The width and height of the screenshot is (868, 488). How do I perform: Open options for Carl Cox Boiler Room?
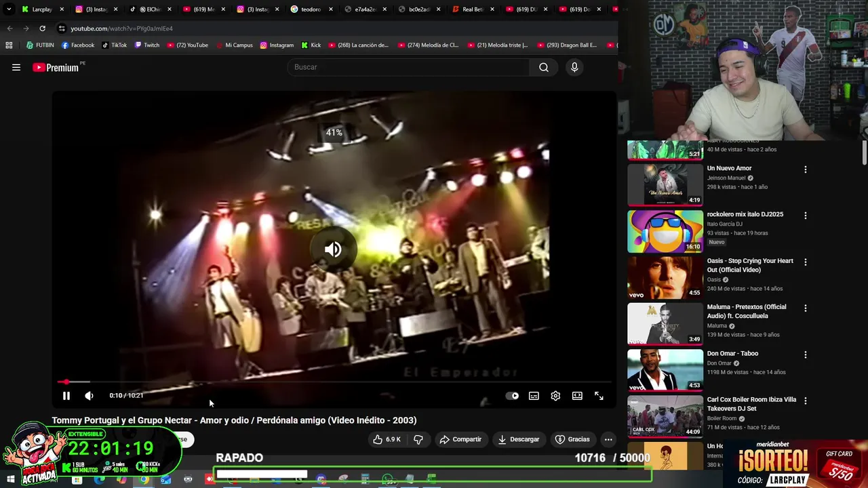click(806, 401)
